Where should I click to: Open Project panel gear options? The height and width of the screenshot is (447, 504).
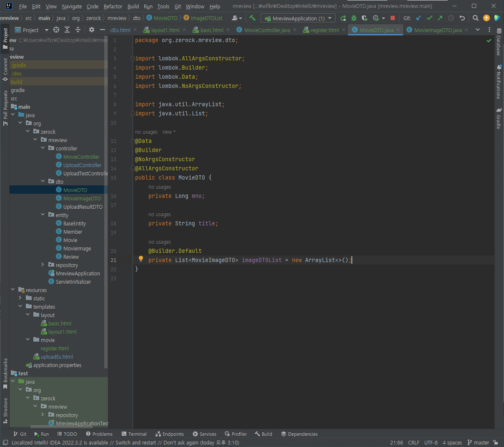92,30
